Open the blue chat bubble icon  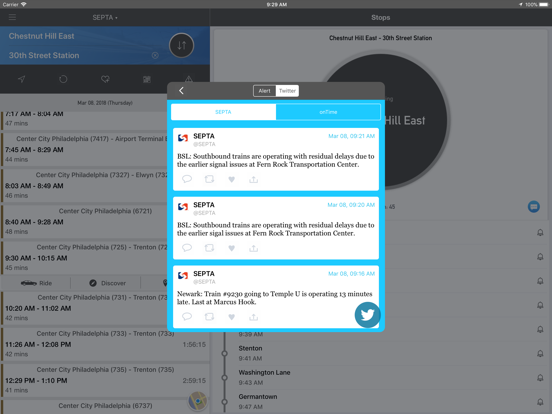tap(534, 207)
